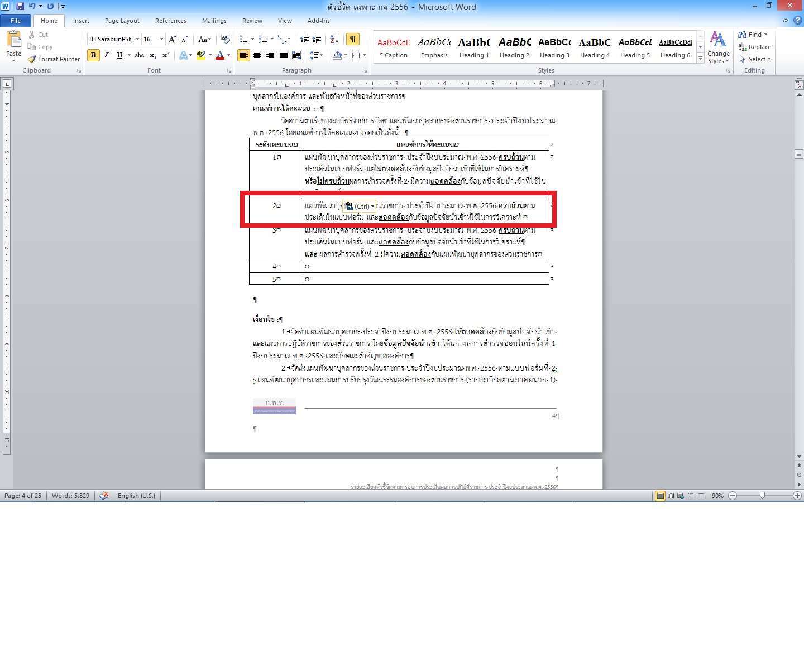The image size is (804, 672).
Task: Click the 90% zoom level indicator
Action: click(x=717, y=496)
